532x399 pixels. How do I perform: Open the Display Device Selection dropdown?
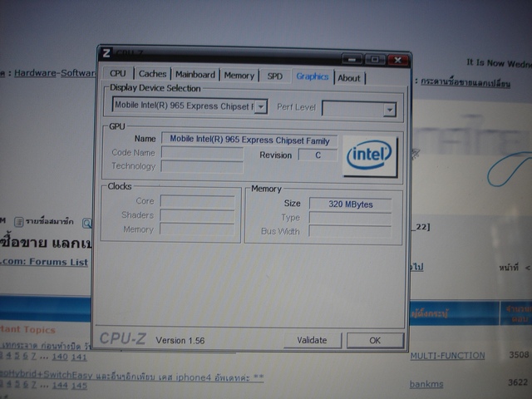(x=261, y=106)
